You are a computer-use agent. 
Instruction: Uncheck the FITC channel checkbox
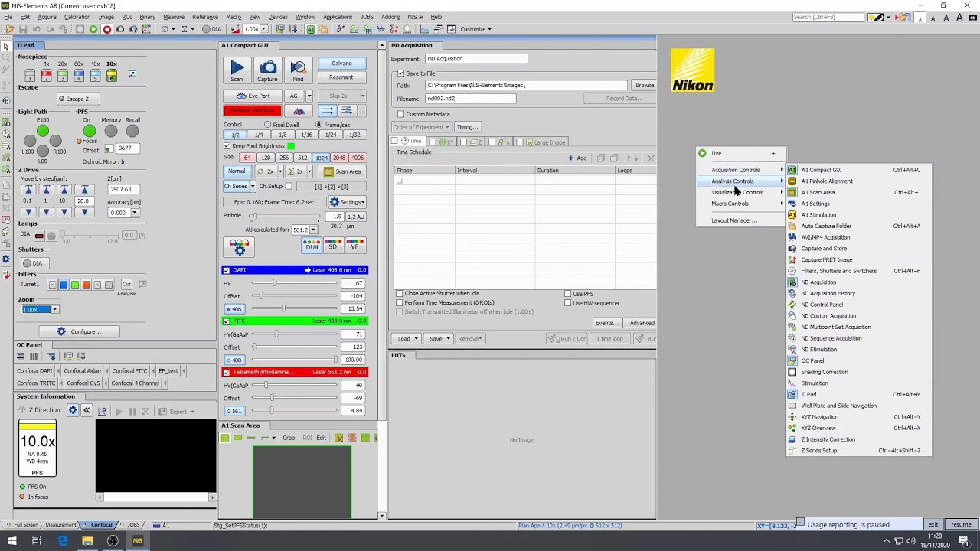click(227, 321)
